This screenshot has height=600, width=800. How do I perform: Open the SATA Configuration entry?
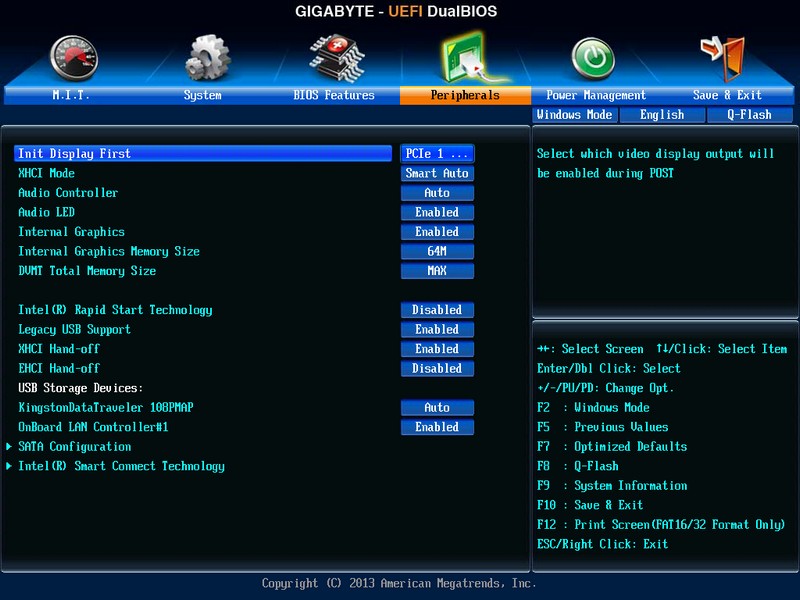click(74, 447)
